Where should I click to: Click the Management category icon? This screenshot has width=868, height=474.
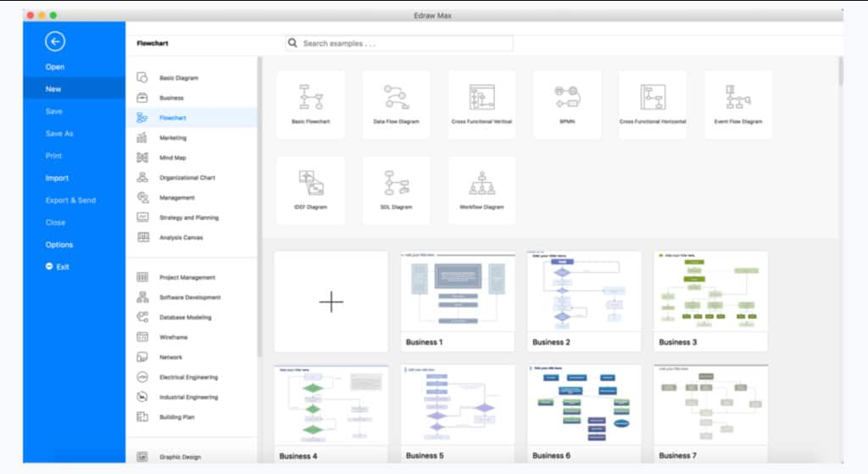(142, 197)
